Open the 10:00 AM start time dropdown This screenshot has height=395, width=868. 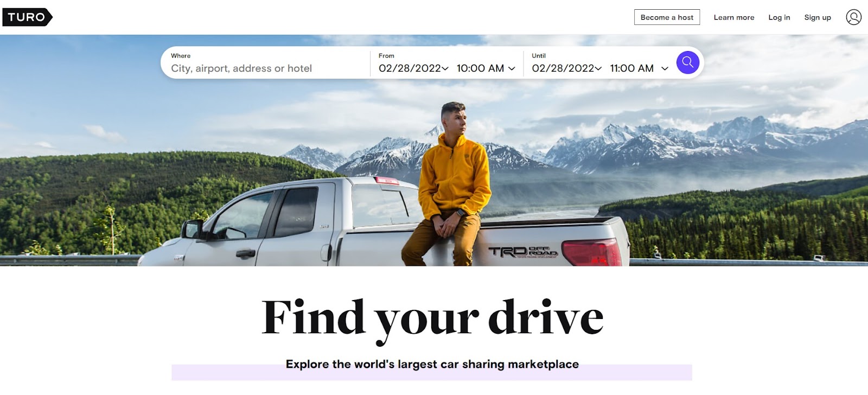[486, 68]
